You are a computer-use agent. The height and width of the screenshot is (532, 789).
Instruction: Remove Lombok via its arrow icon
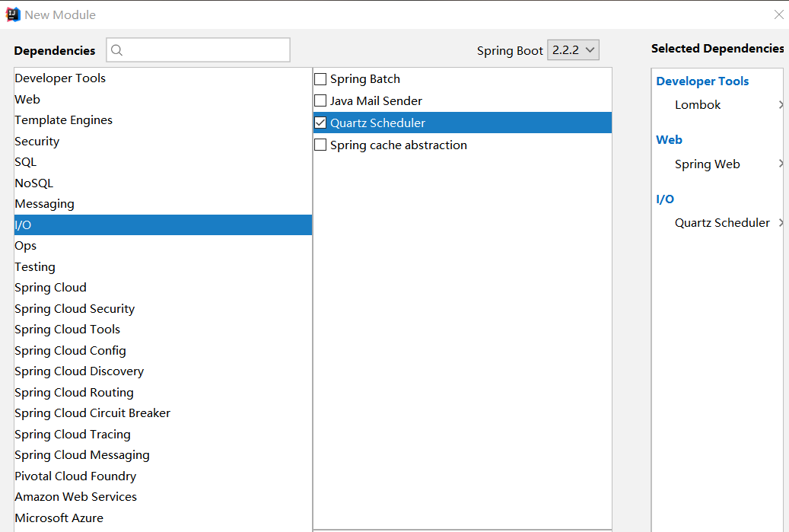pos(781,105)
